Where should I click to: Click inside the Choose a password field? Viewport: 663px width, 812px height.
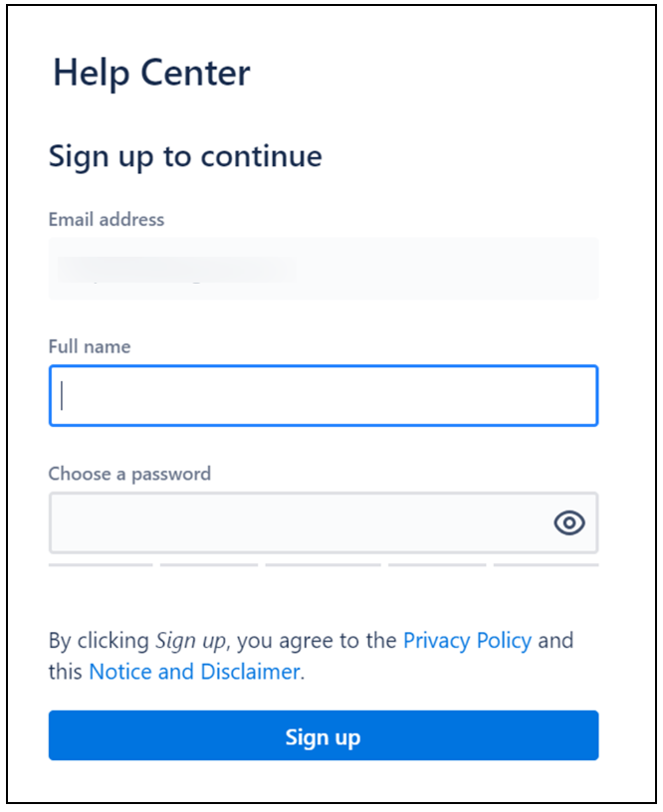[x=299, y=521]
